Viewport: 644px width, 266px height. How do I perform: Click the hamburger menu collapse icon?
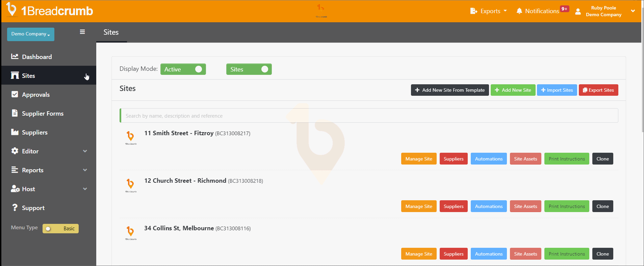(x=82, y=32)
